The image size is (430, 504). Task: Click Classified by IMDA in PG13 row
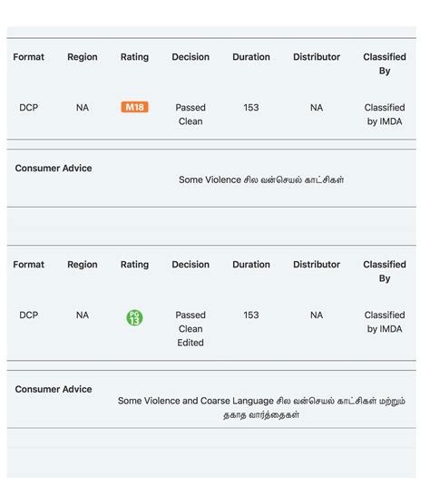pos(385,322)
